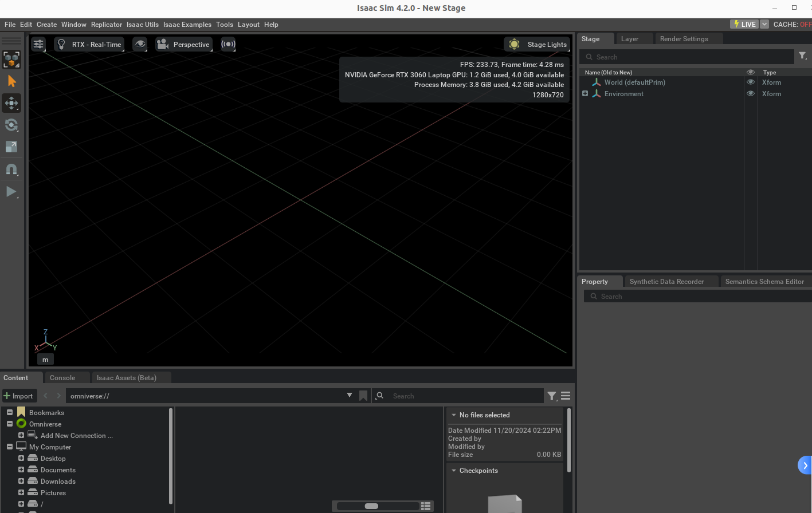Open the Replicator menu
The height and width of the screenshot is (513, 812).
point(107,25)
